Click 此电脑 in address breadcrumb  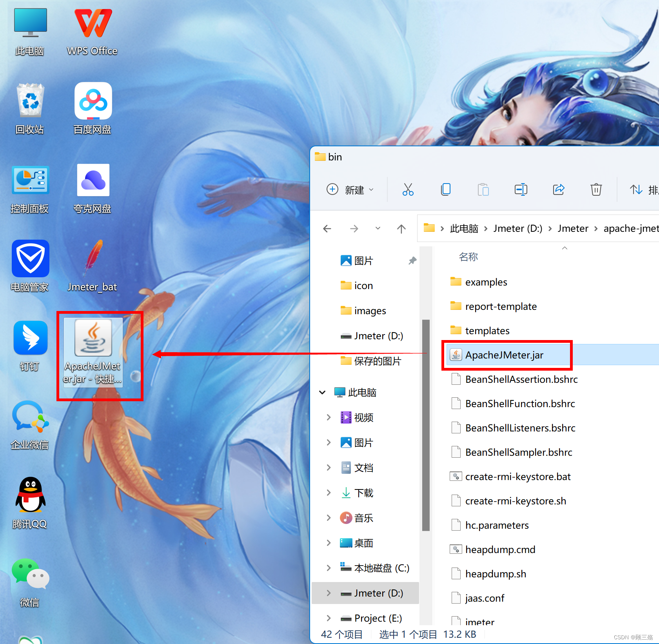pos(464,228)
